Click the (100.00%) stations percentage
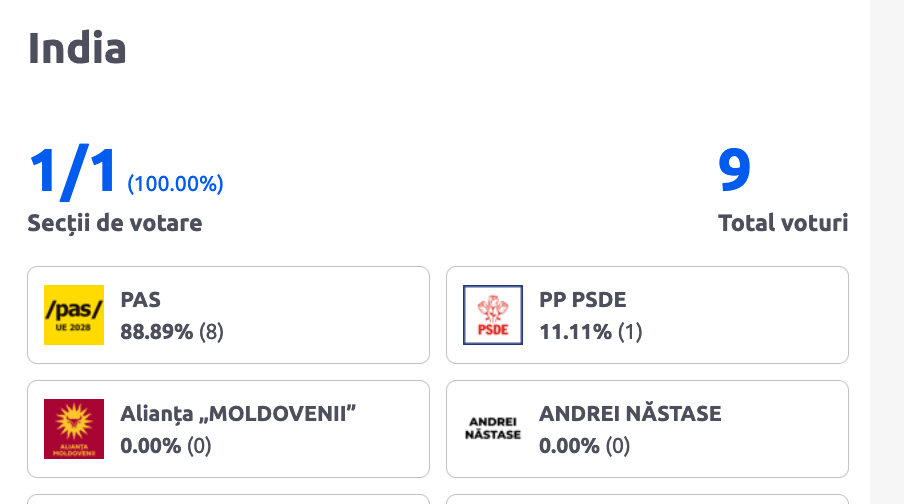904x504 pixels. (175, 184)
